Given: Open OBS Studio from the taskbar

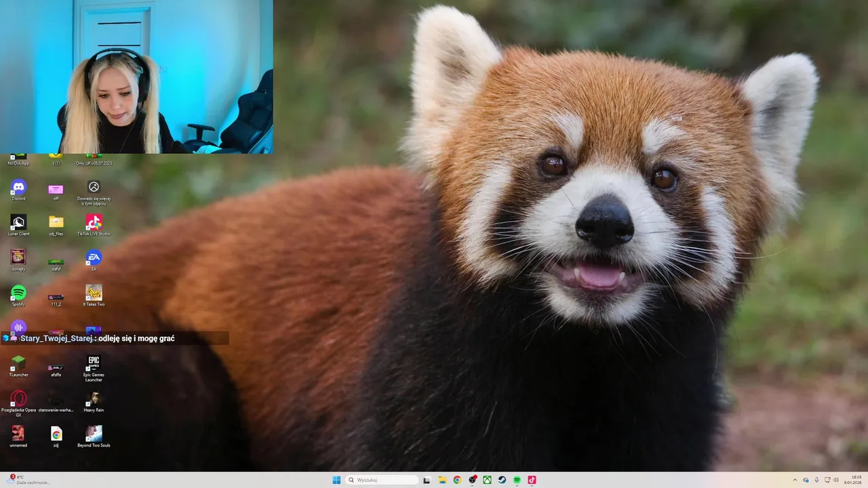Looking at the screenshot, I should pos(472,480).
